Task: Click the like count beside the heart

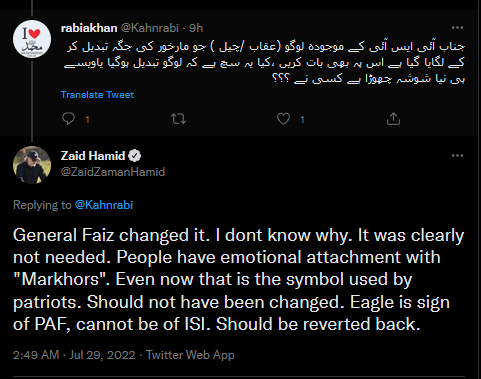Action: pyautogui.click(x=302, y=119)
